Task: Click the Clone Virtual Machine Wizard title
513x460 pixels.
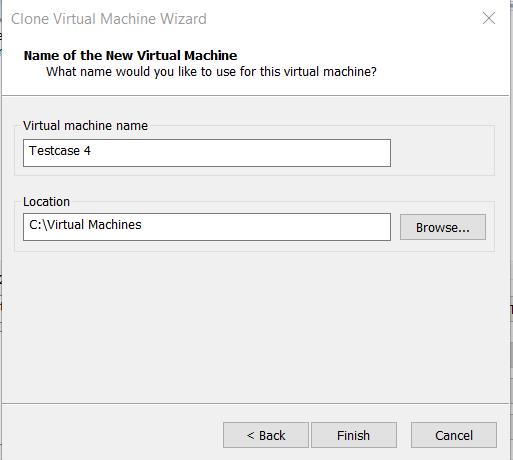Action: (x=109, y=19)
